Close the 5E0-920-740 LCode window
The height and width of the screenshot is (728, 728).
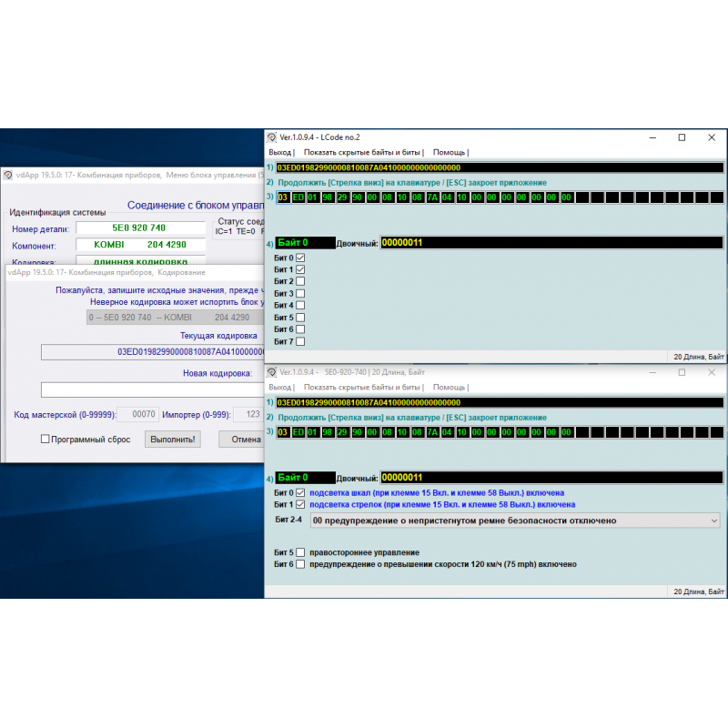click(712, 372)
